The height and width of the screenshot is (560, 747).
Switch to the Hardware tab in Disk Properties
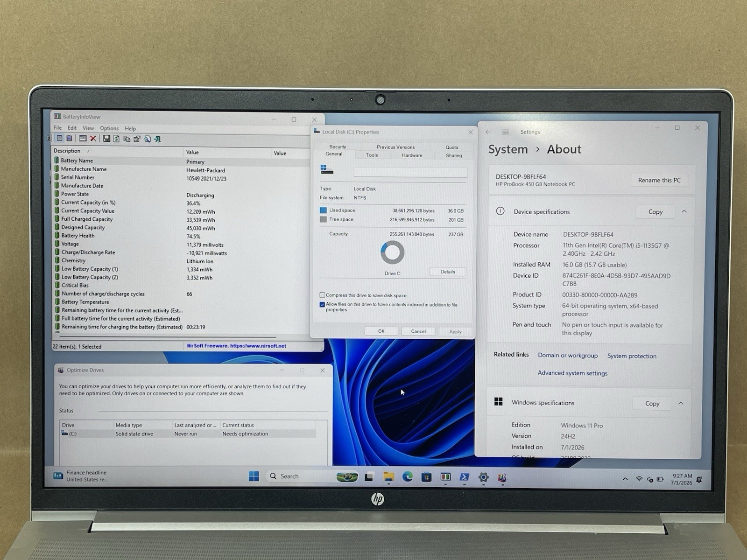[412, 155]
